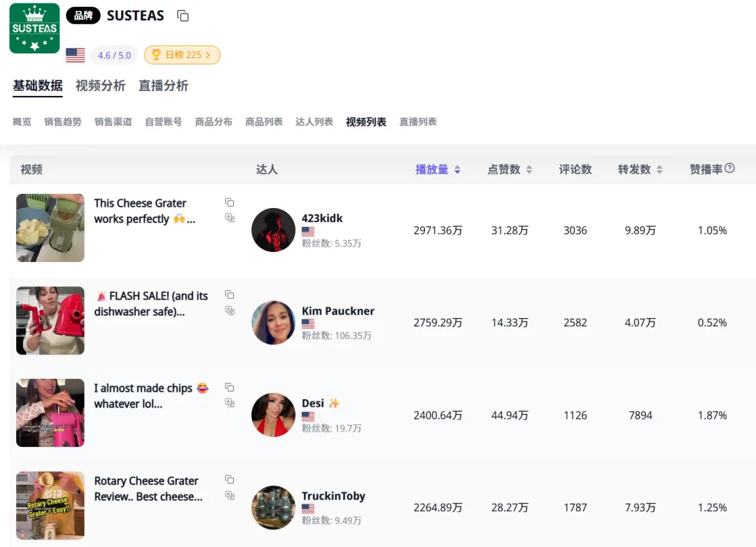The width and height of the screenshot is (756, 547).
Task: Copy title of I almost made chips video
Action: 230,387
